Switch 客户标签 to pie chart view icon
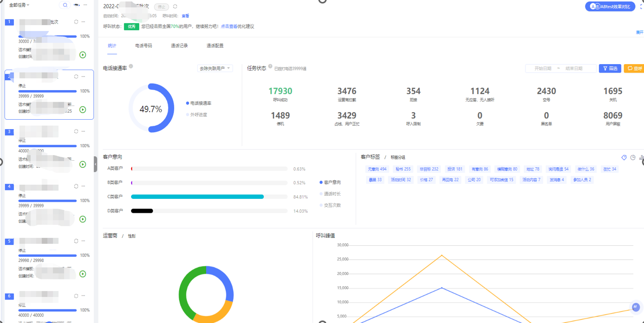 coord(633,158)
